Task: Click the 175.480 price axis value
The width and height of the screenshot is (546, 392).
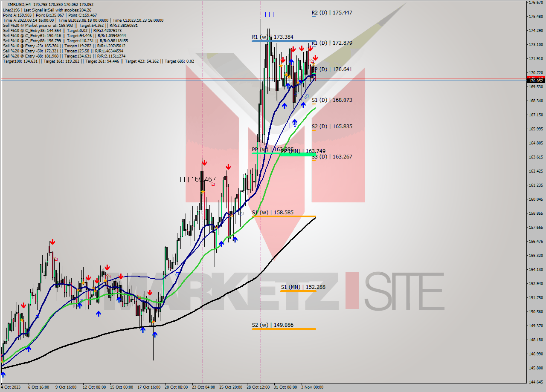Action: [x=536, y=17]
